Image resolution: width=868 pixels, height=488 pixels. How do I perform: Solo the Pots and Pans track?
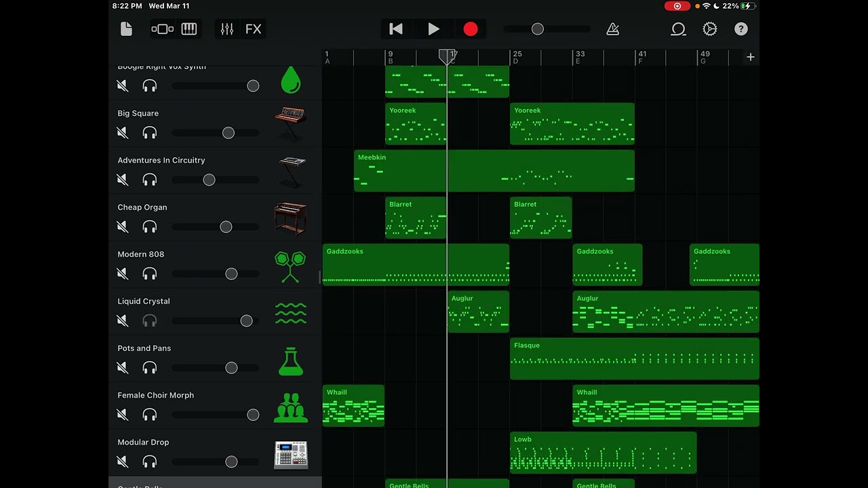point(150,367)
